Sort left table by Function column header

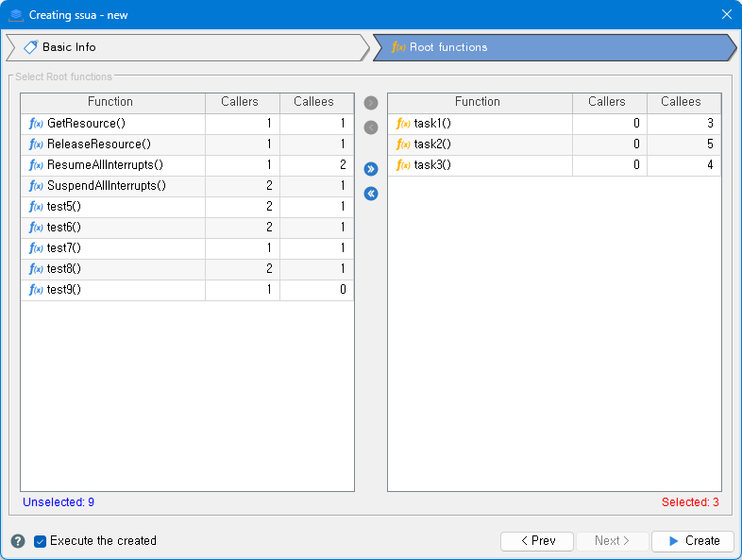[x=110, y=102]
